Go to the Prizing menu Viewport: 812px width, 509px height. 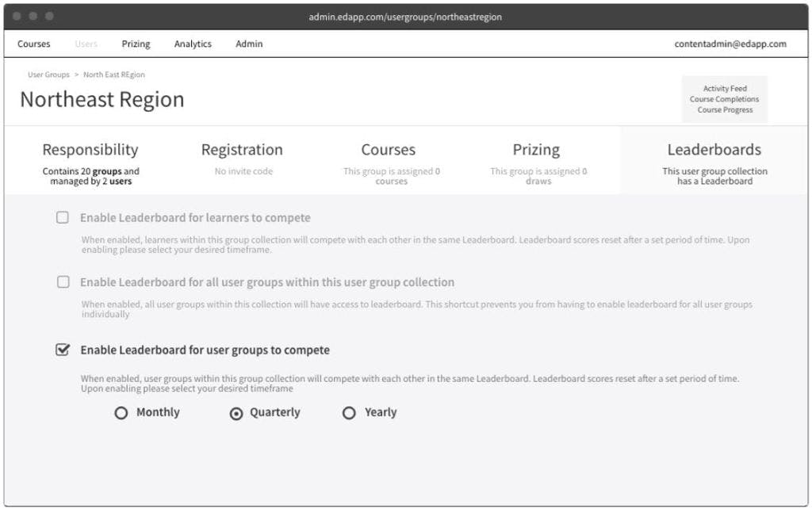coord(136,44)
